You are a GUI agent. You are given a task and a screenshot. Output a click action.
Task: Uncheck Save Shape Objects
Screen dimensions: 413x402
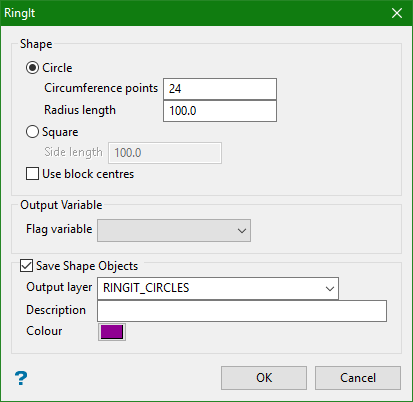click(26, 266)
